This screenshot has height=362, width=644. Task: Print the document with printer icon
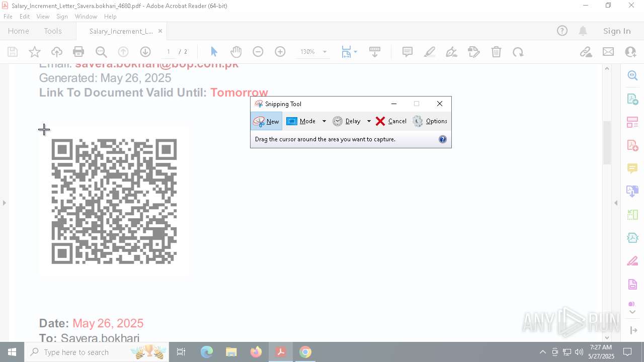point(78,52)
